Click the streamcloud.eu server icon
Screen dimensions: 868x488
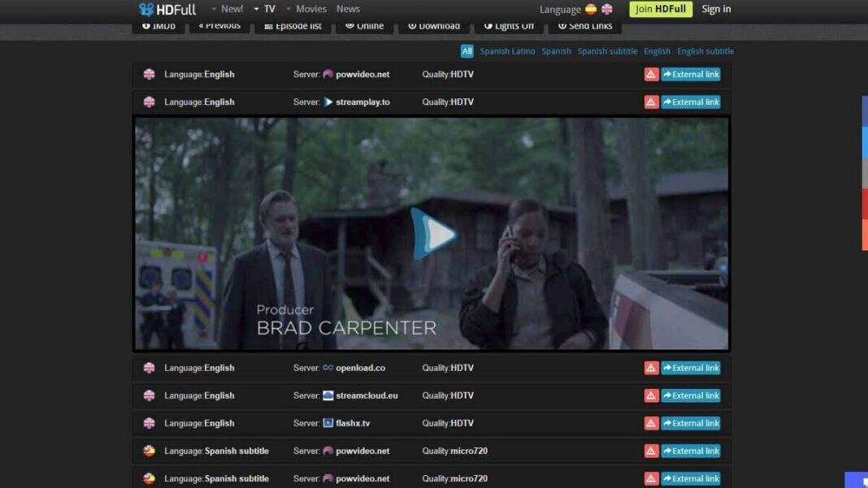328,395
